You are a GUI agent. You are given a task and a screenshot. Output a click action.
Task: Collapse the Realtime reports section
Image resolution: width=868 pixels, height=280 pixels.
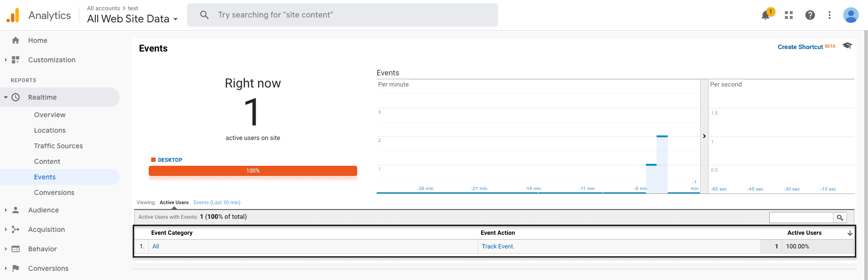(x=6, y=97)
